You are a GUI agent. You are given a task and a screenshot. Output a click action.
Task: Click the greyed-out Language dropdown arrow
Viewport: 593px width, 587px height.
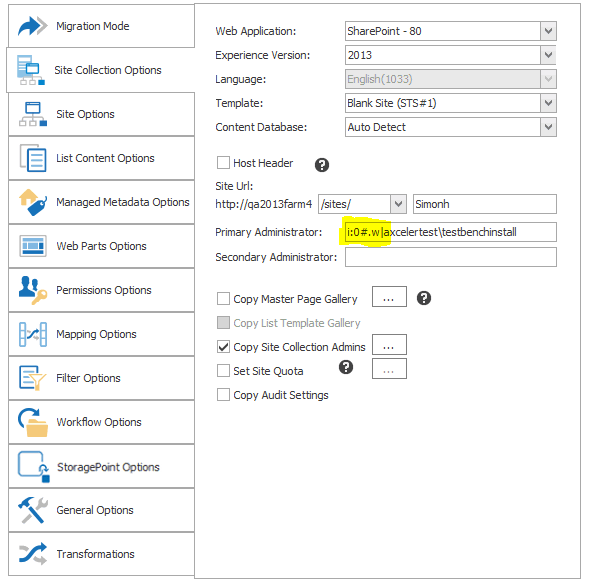[x=548, y=79]
